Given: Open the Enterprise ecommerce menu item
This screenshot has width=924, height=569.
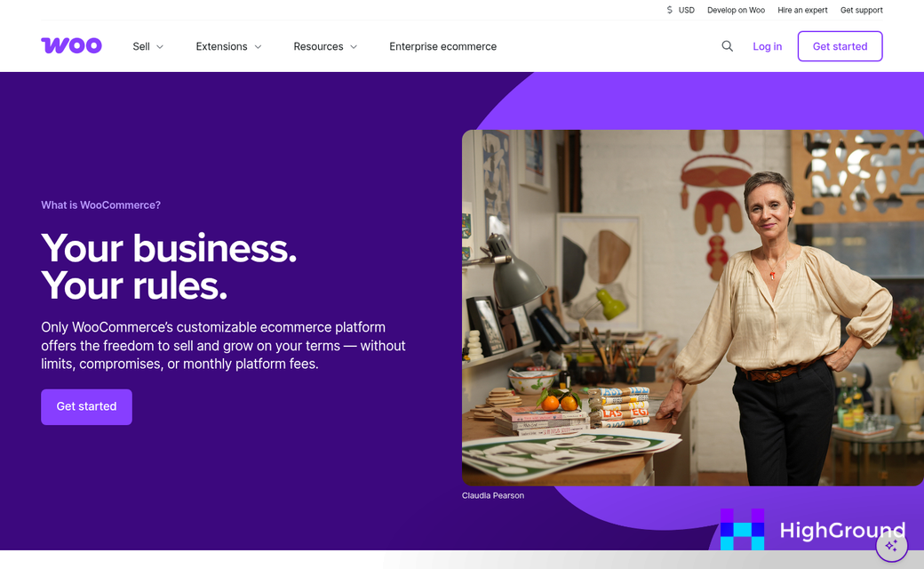Looking at the screenshot, I should (442, 46).
